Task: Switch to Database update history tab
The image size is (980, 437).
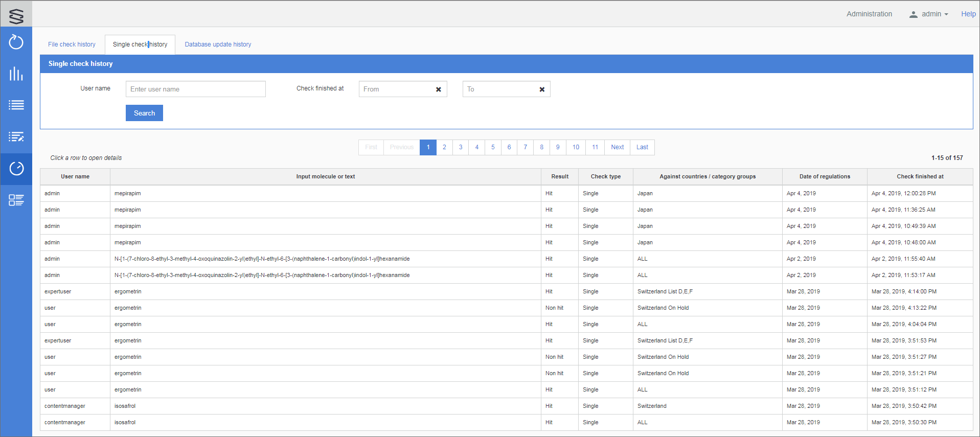Action: [x=218, y=44]
